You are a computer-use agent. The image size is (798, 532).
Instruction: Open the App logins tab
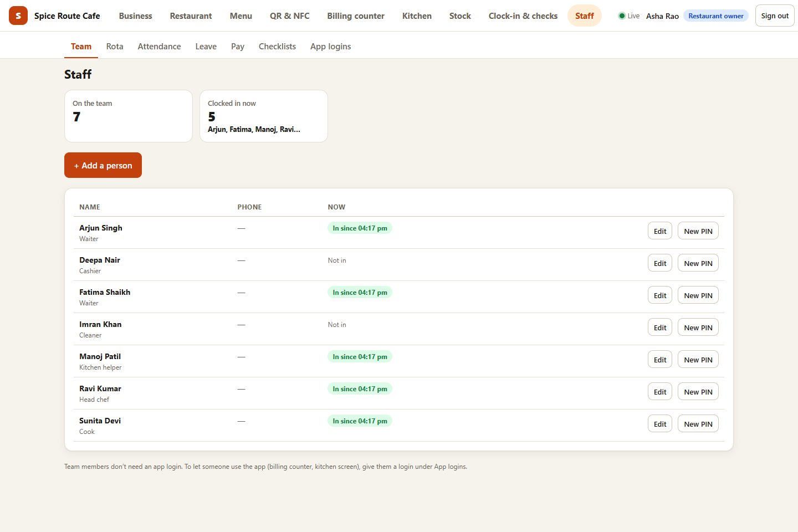tap(330, 47)
